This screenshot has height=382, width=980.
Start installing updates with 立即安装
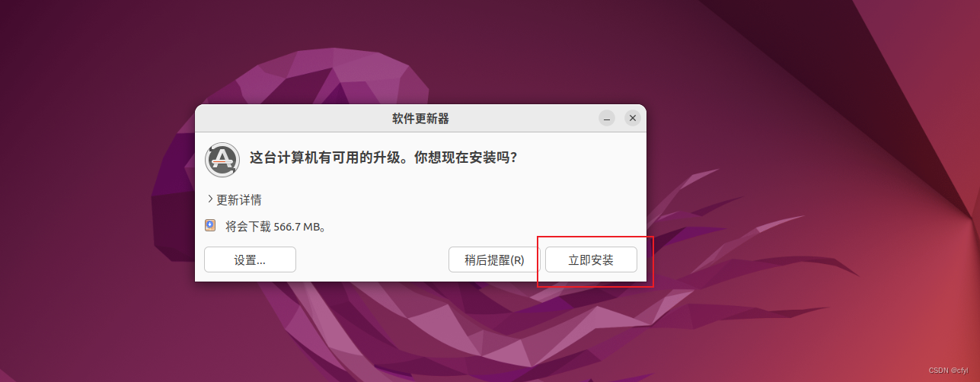click(591, 259)
